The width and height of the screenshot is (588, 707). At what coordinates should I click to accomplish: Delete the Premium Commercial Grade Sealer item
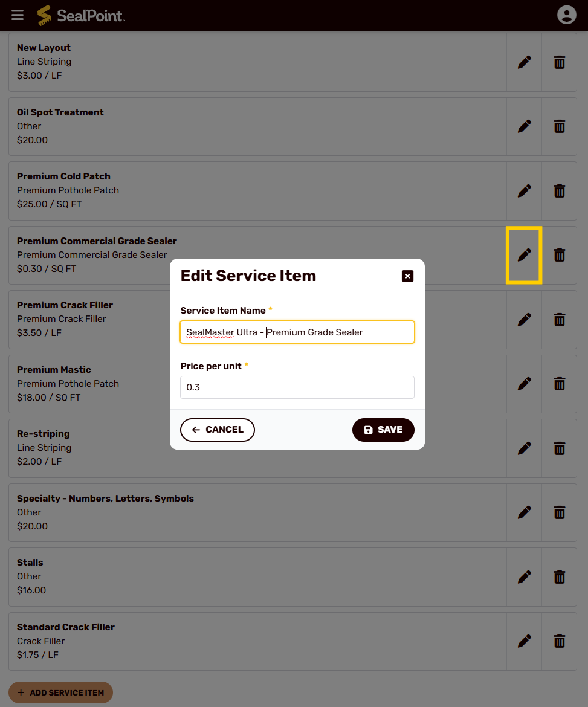(x=559, y=255)
